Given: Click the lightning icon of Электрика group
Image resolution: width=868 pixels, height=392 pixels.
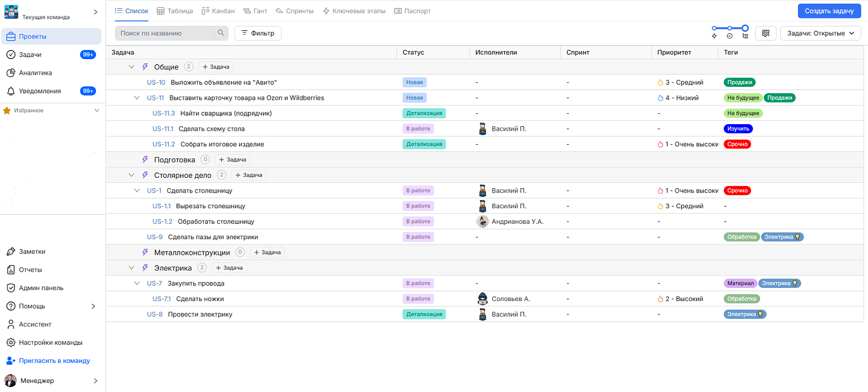Looking at the screenshot, I should pos(145,268).
